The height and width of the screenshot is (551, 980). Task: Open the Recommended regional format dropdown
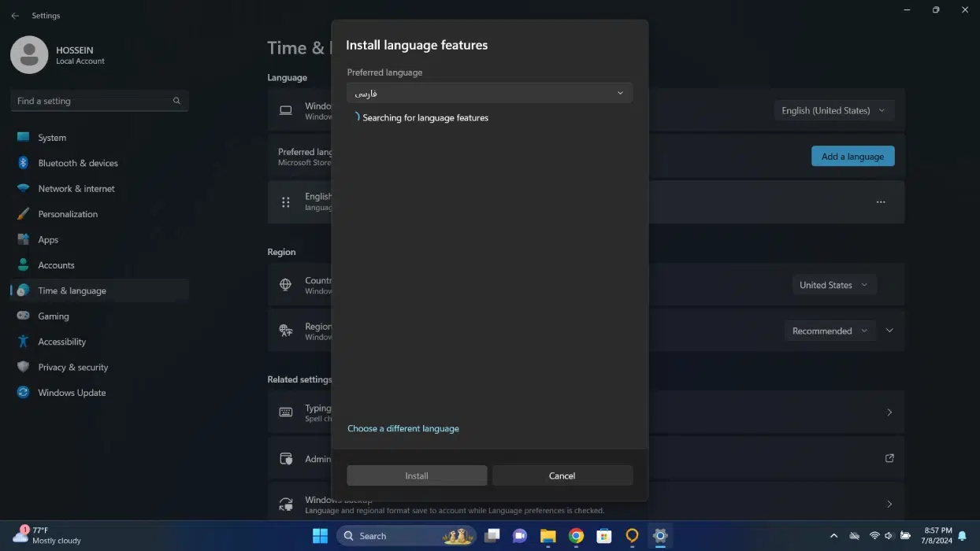830,331
